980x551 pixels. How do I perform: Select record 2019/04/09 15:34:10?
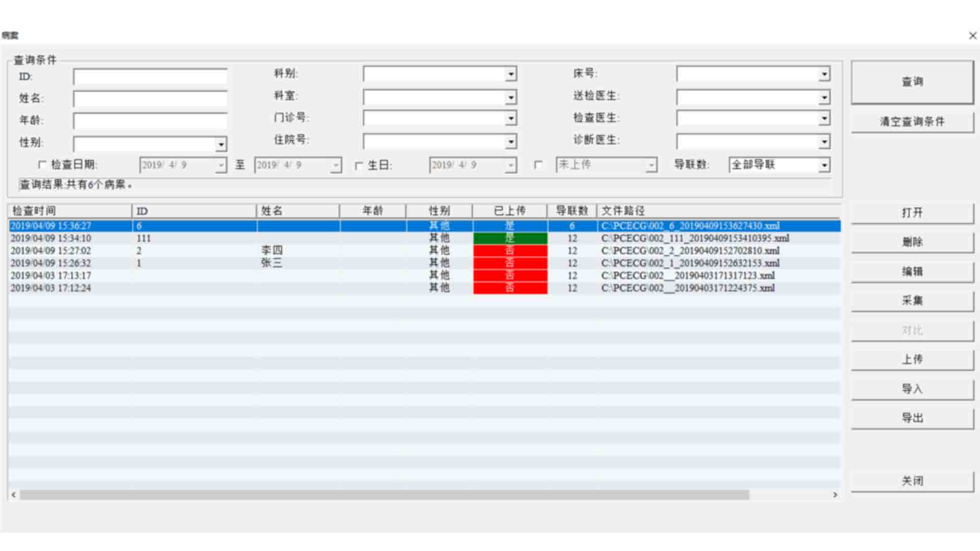[424, 238]
